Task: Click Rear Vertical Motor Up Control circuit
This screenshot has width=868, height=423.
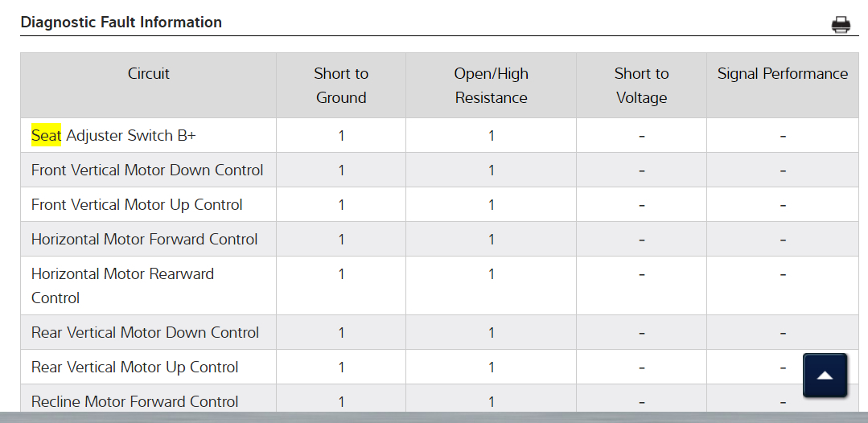Action: tap(135, 368)
